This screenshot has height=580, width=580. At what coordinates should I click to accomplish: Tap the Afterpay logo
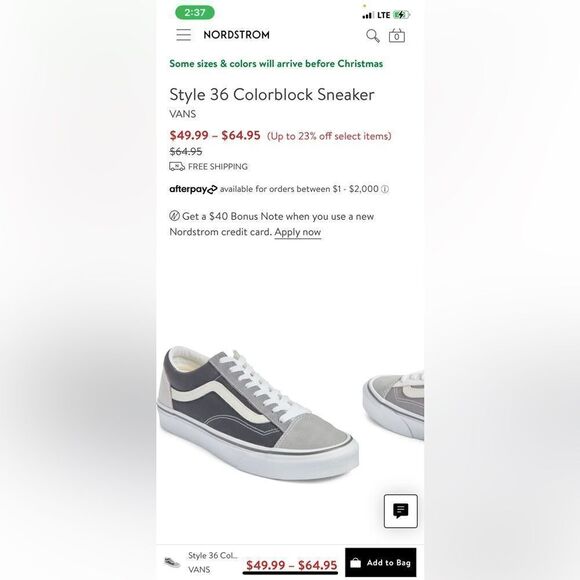193,189
